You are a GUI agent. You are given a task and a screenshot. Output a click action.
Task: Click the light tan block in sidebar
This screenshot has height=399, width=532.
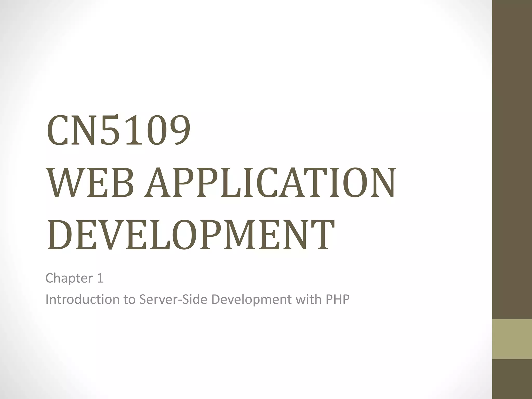pos(512,339)
